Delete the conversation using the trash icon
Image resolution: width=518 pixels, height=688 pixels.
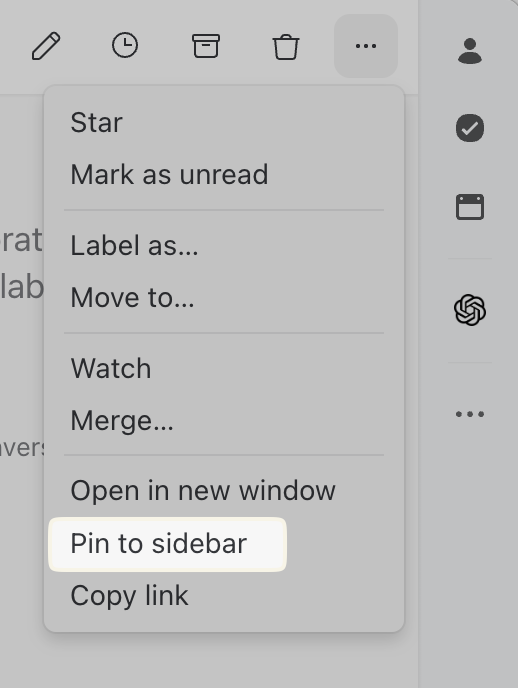point(286,46)
